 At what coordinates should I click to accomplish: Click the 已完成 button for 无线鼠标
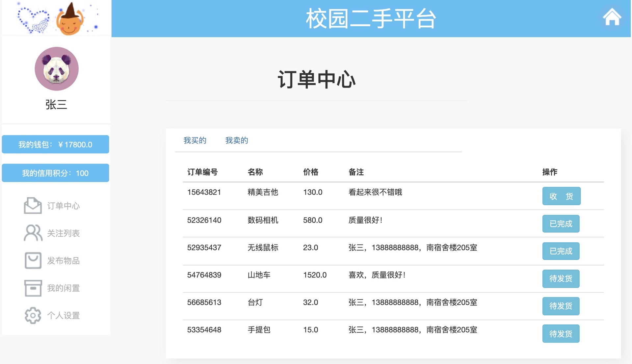(x=561, y=251)
